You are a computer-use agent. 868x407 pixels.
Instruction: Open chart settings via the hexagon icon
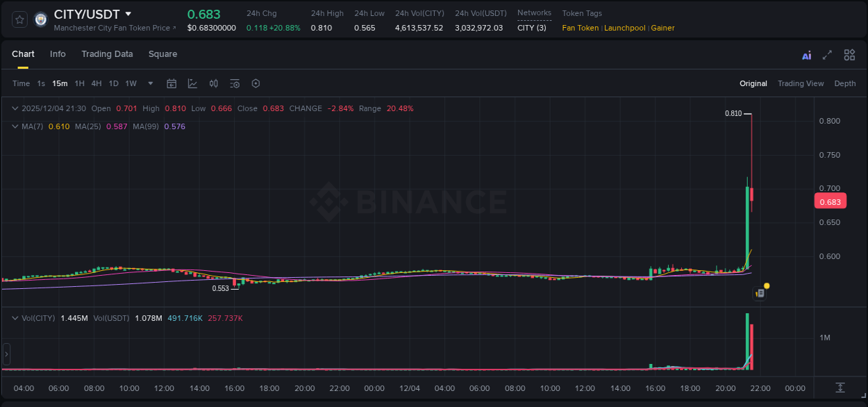pyautogui.click(x=256, y=83)
